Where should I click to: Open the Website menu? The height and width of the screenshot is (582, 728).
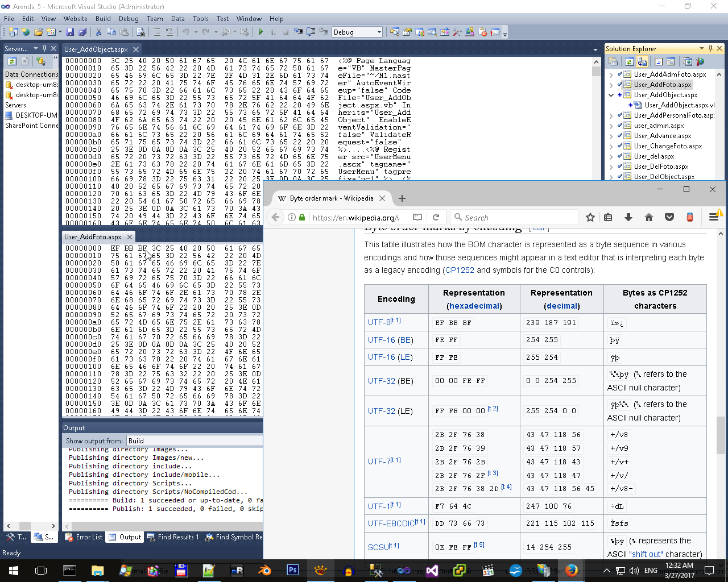point(76,18)
